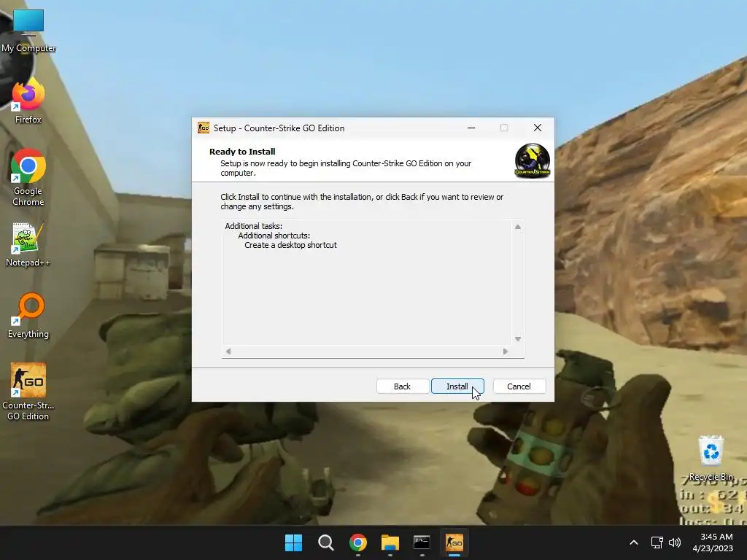Viewport: 747px width, 560px height.
Task: Open File Explorer from the taskbar
Action: pyautogui.click(x=390, y=542)
